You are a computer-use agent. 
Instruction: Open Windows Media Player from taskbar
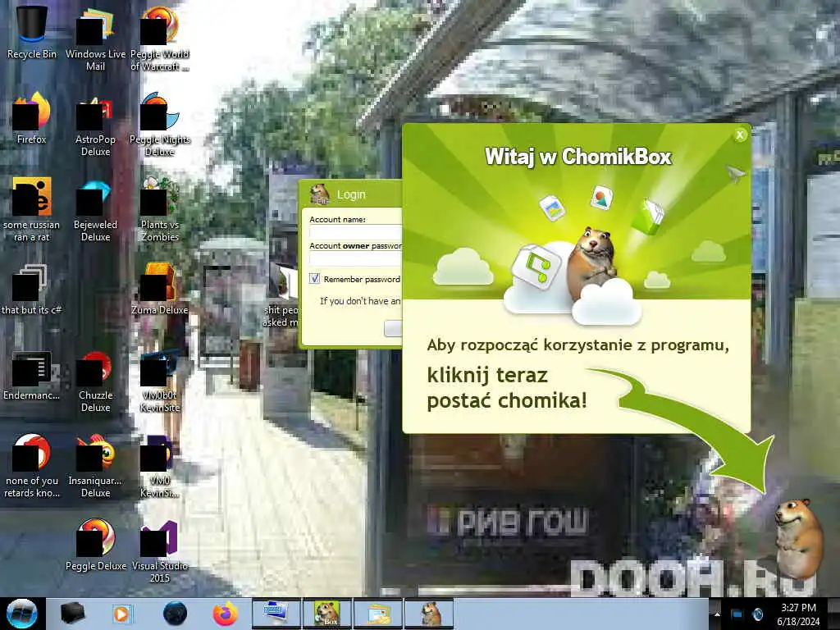(x=121, y=614)
